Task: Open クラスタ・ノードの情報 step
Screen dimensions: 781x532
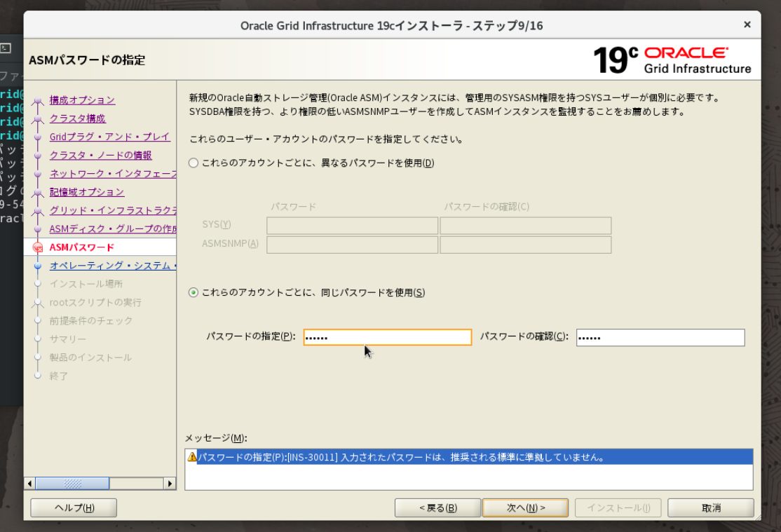Action: (x=101, y=155)
